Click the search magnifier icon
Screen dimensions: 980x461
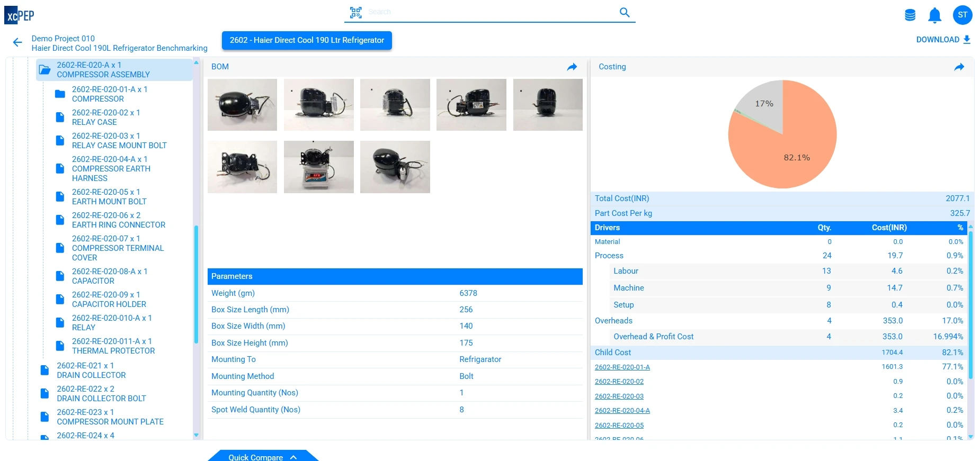(625, 12)
